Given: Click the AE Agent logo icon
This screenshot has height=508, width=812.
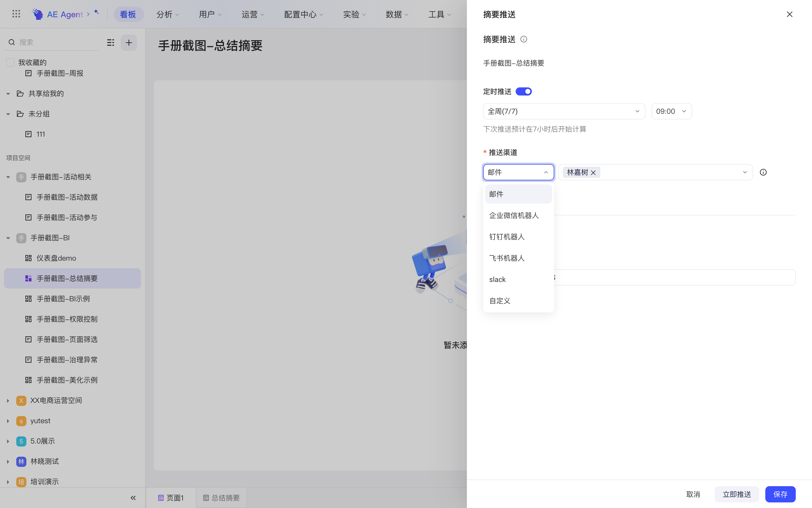Looking at the screenshot, I should pyautogui.click(x=38, y=14).
